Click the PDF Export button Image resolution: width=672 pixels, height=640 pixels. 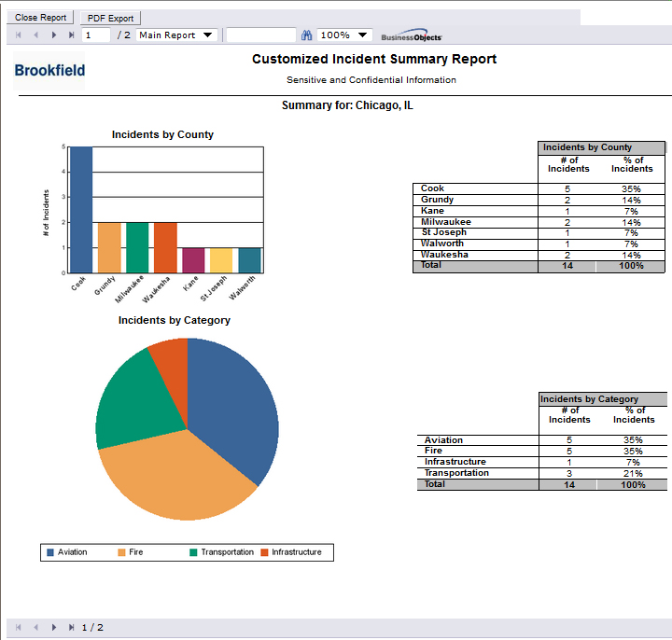[x=110, y=18]
